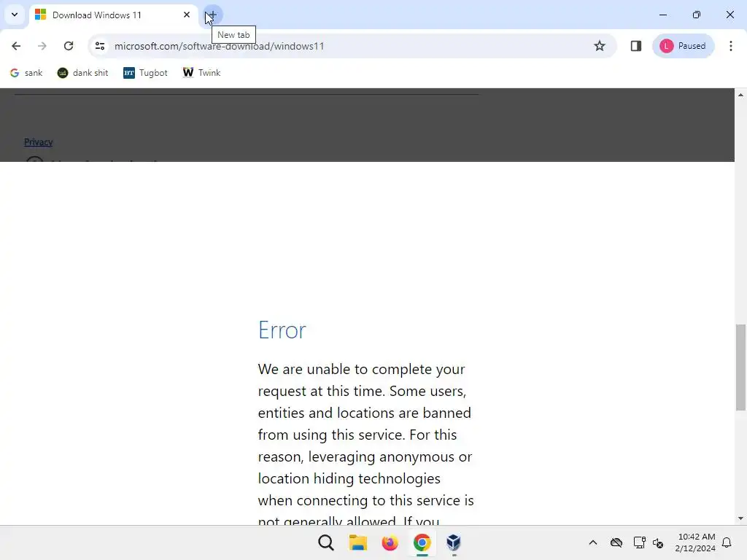Screen dimensions: 747x560
Task: Select the Download Windows 11 tab
Action: tap(113, 15)
